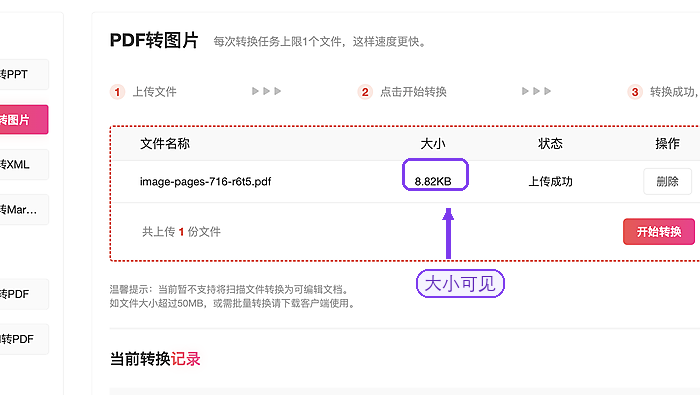Click the 每次转换任务上限1个文件 subtitle text

[x=320, y=42]
